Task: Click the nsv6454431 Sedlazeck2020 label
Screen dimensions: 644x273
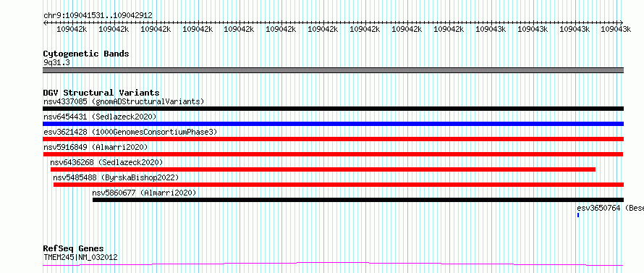Action: pos(100,117)
